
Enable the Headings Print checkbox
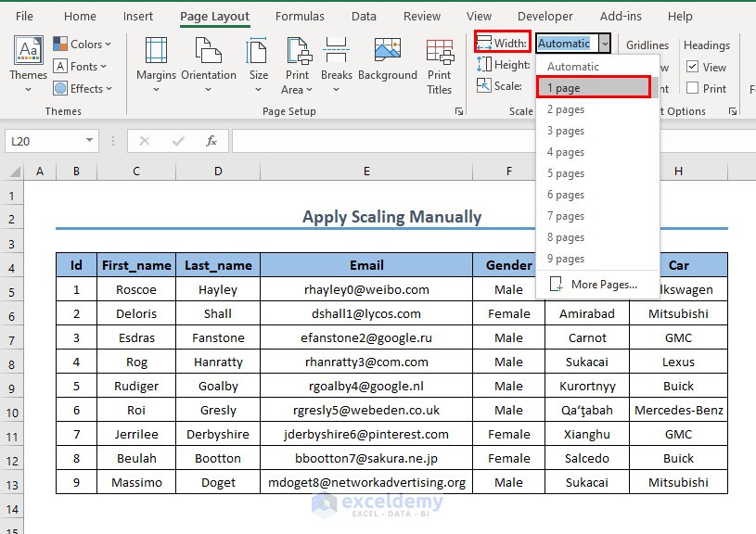pos(692,88)
